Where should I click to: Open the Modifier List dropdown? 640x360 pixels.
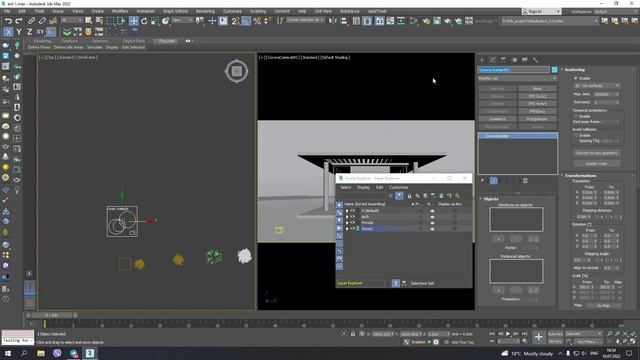518,78
